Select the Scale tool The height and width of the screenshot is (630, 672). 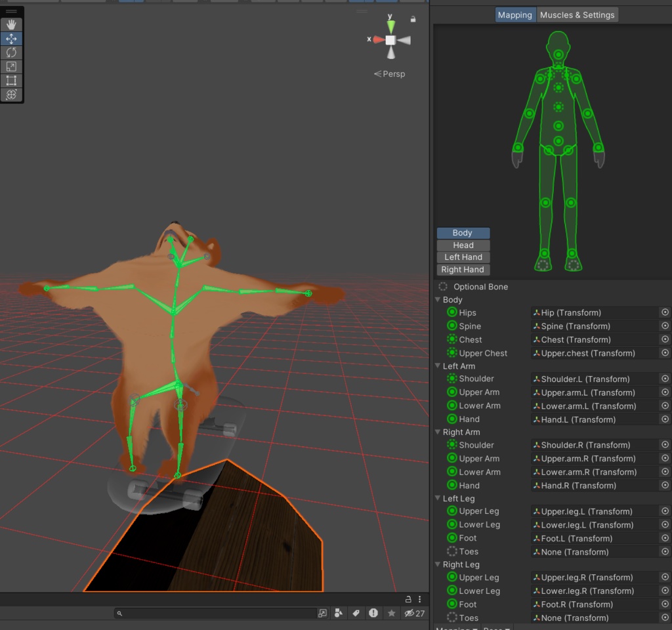point(11,66)
